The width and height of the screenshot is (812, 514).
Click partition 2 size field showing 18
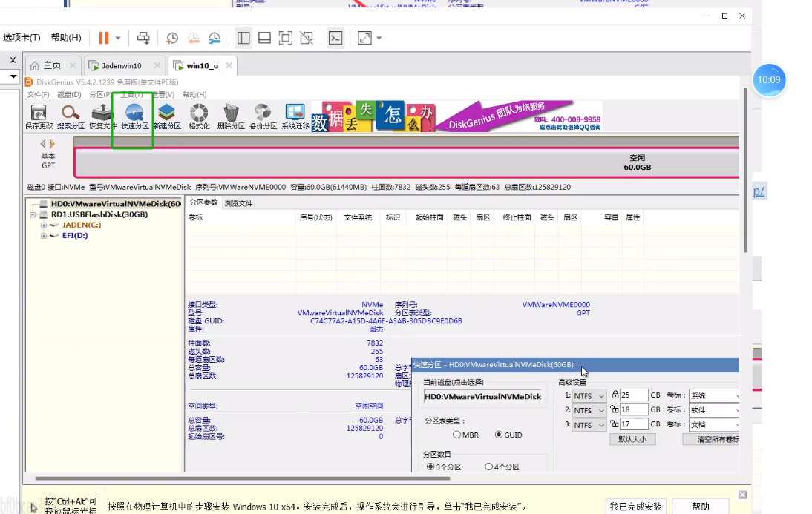tap(634, 409)
